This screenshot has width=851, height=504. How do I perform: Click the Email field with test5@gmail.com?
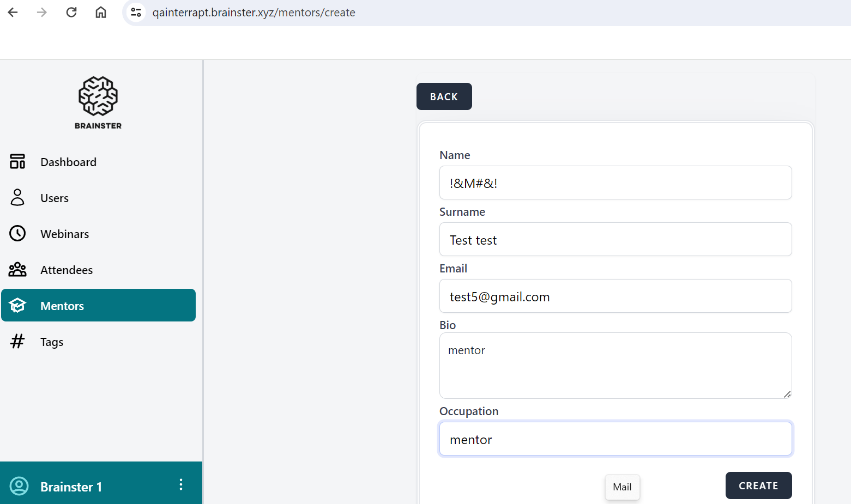click(x=615, y=296)
